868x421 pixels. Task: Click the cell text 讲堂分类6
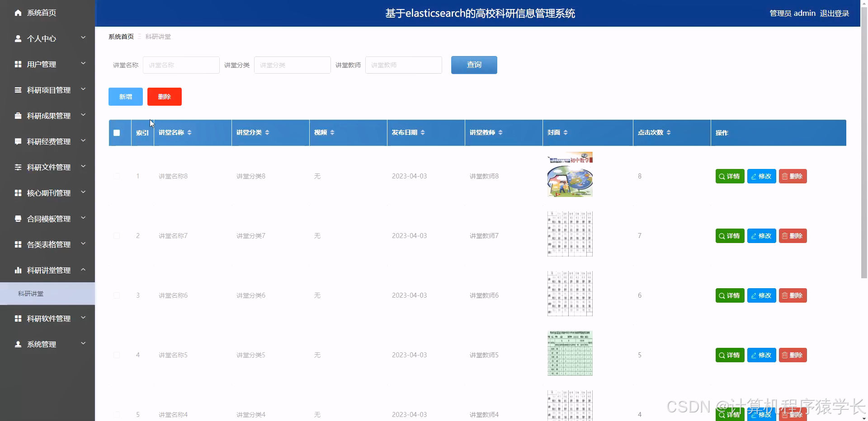pos(251,295)
